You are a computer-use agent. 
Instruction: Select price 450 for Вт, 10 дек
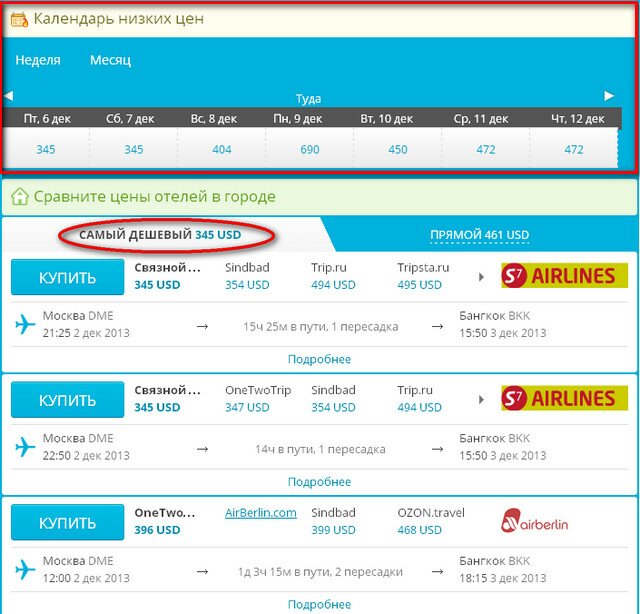click(398, 149)
